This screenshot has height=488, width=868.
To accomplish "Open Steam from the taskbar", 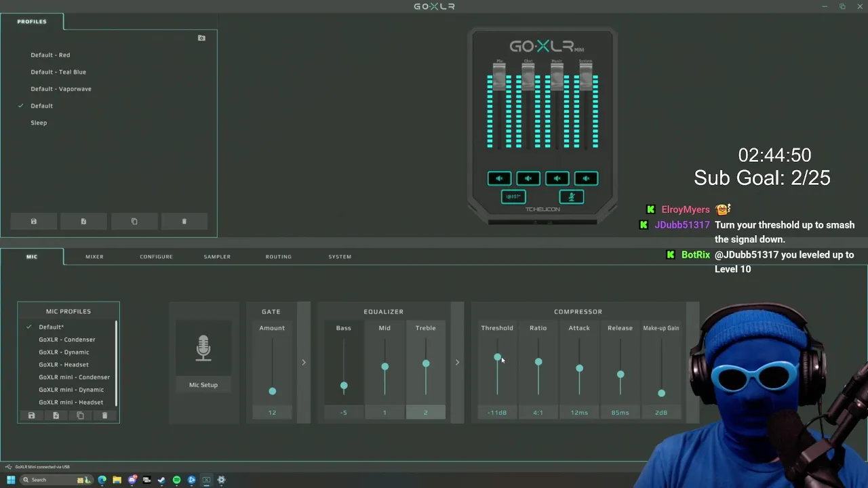I will coord(161,480).
